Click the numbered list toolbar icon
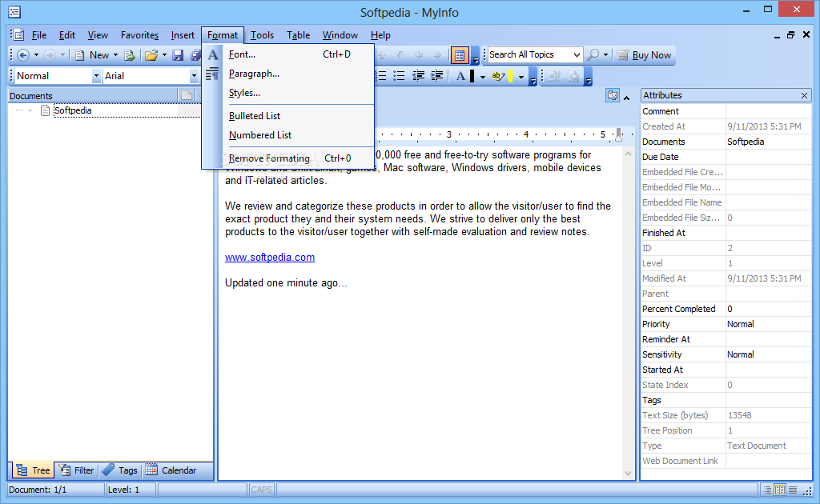Viewport: 820px width, 504px height. 382,76
